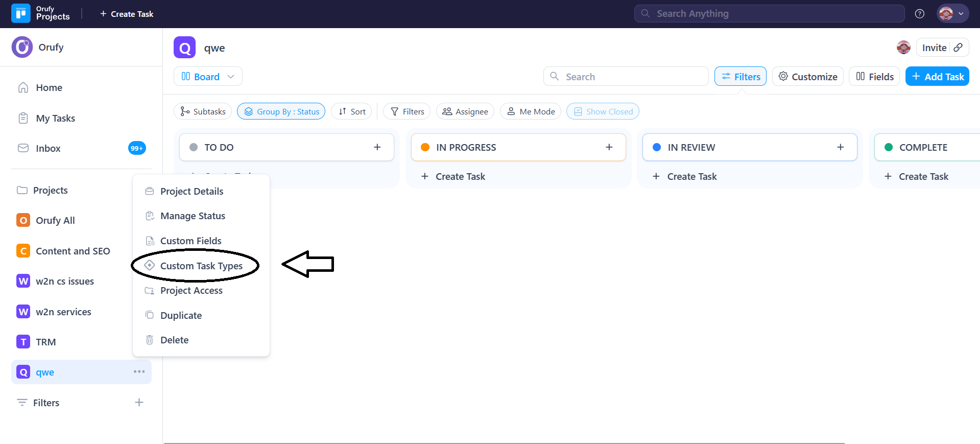Click the Orufy Projects logo icon
The width and height of the screenshot is (980, 444).
[x=20, y=14]
